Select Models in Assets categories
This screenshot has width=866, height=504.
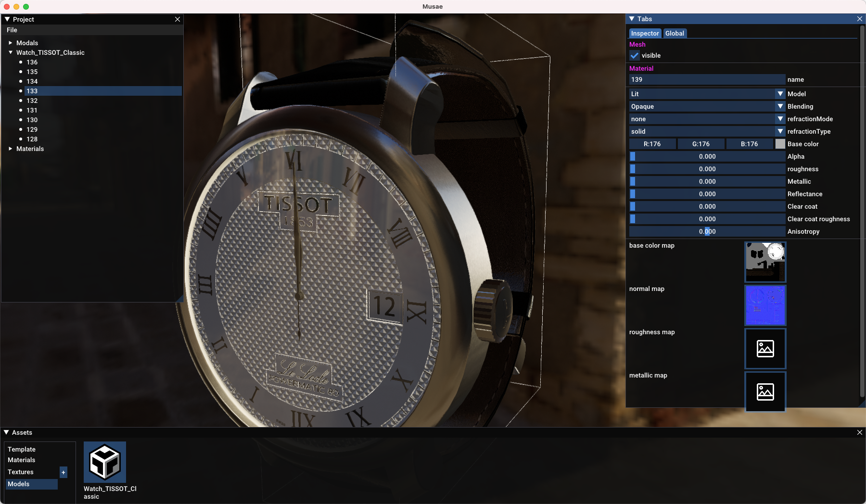pyautogui.click(x=32, y=484)
